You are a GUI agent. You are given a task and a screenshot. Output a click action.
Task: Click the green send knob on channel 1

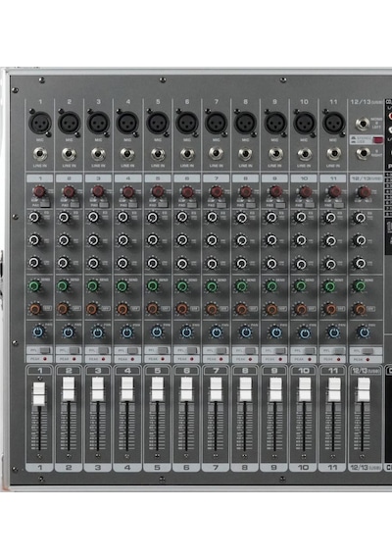[x=34, y=286]
